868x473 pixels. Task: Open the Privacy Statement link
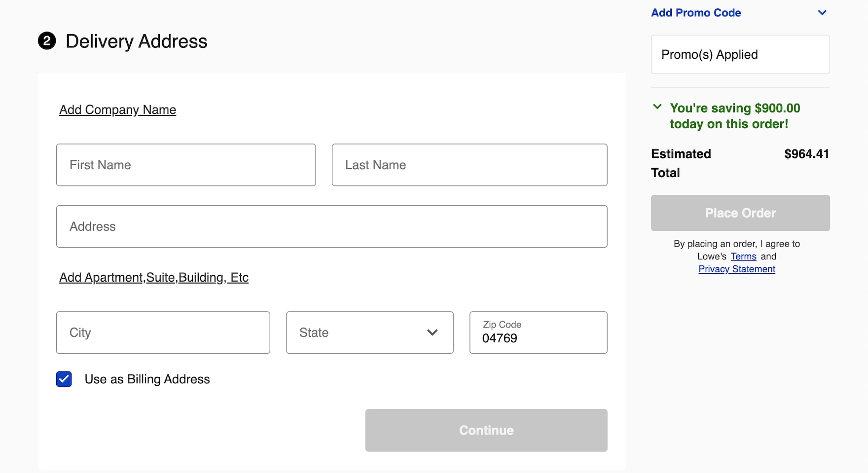pos(736,269)
